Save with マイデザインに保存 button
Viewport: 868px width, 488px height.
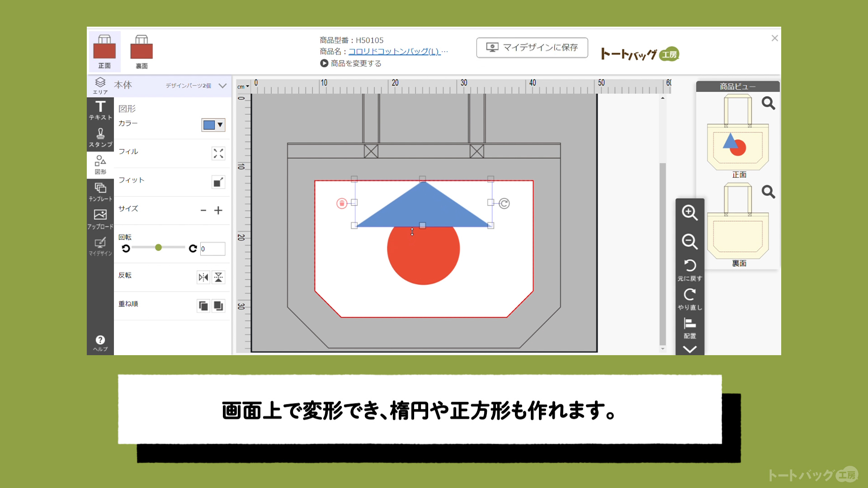coord(532,47)
